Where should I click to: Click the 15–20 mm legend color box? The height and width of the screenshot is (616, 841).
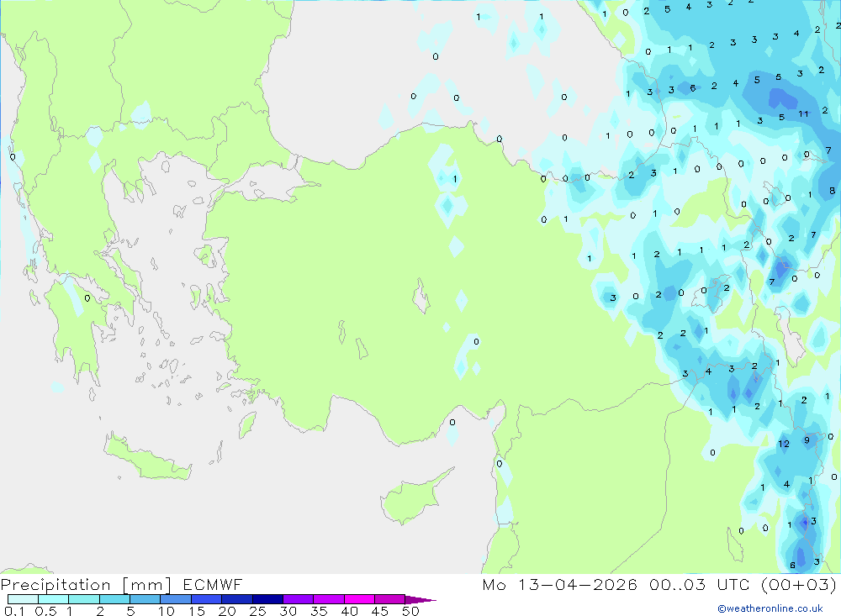click(207, 599)
